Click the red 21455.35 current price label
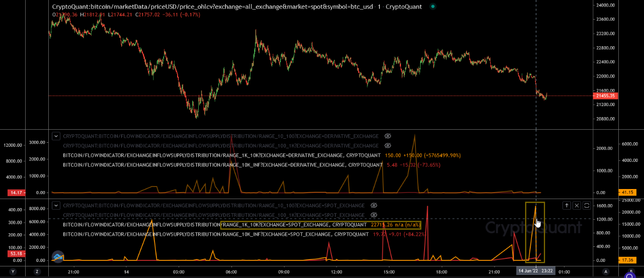This screenshot has height=278, width=644. click(606, 96)
